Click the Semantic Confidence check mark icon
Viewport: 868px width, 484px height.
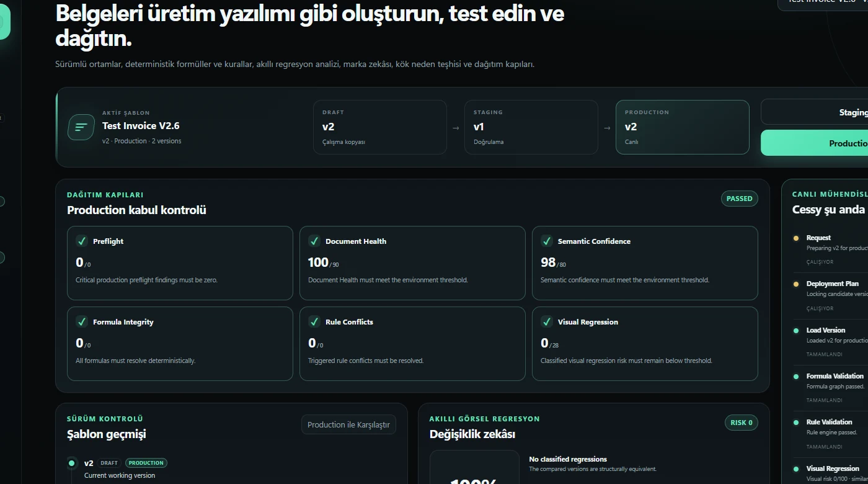[547, 241]
